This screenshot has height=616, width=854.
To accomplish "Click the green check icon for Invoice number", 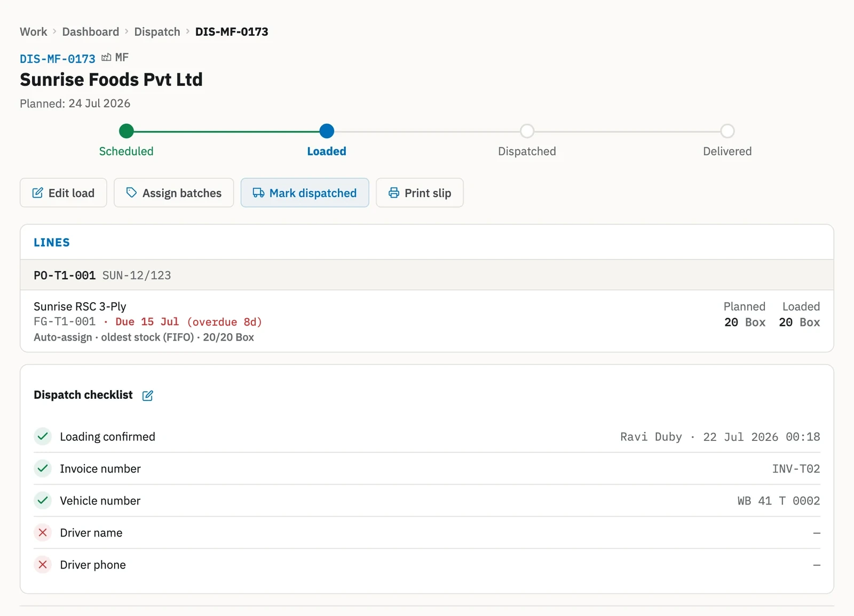I will tap(43, 468).
